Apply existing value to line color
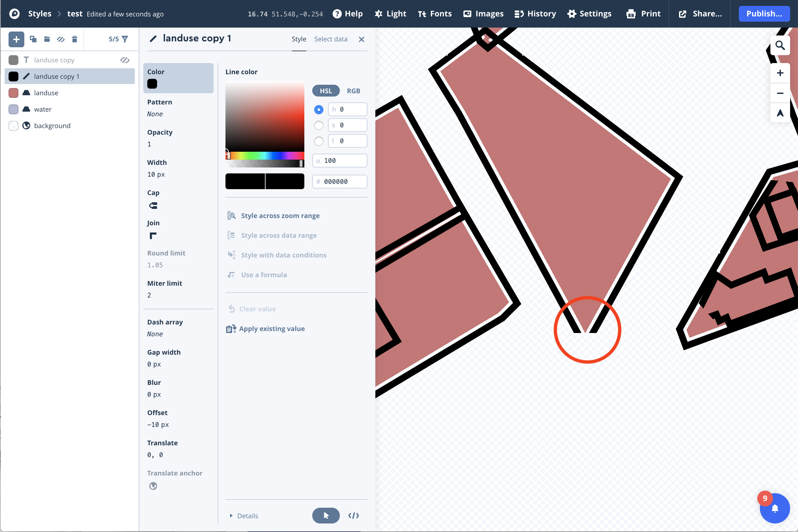 272,328
